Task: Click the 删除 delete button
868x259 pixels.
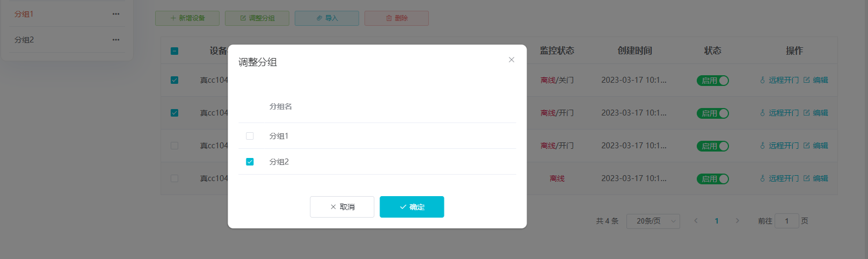Action: (397, 18)
